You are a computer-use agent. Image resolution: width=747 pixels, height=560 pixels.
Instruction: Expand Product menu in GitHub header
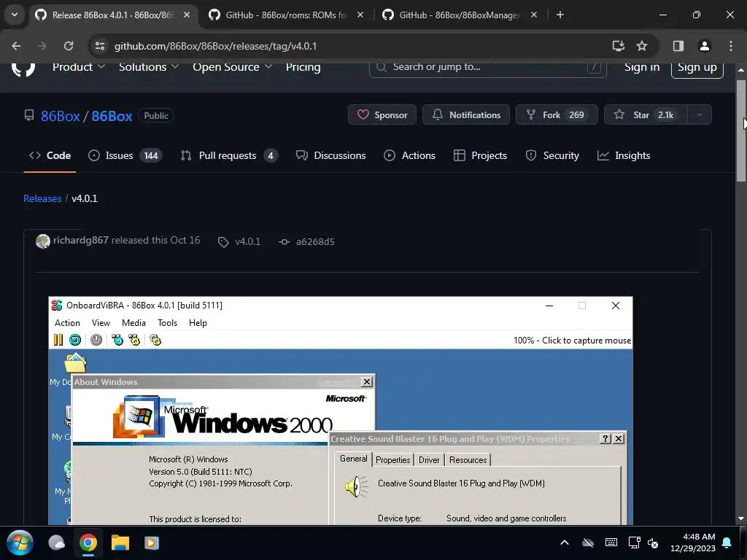point(79,67)
